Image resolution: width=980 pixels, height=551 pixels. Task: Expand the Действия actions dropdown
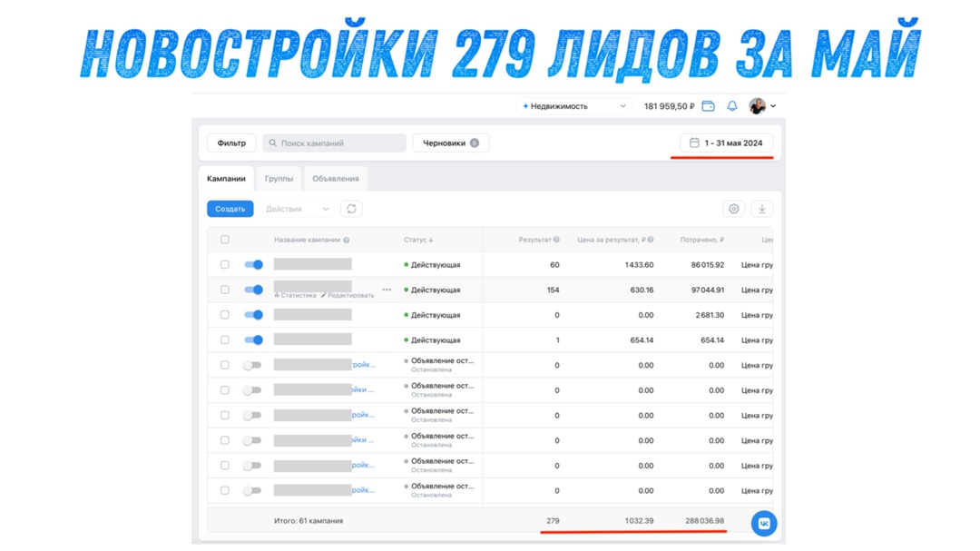(297, 209)
